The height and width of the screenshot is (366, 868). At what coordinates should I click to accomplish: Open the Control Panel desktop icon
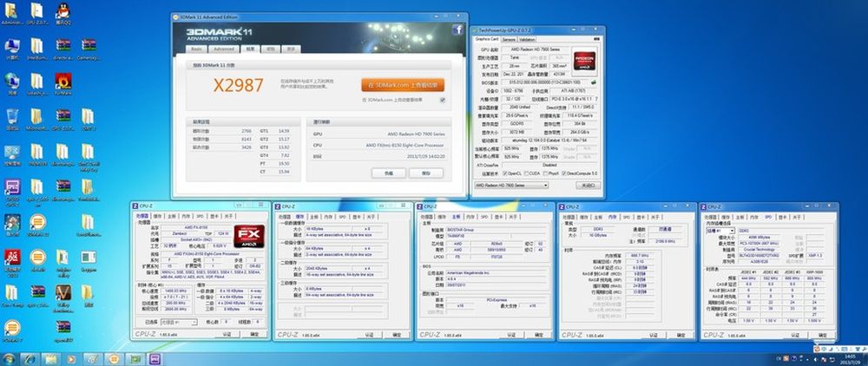tap(12, 154)
